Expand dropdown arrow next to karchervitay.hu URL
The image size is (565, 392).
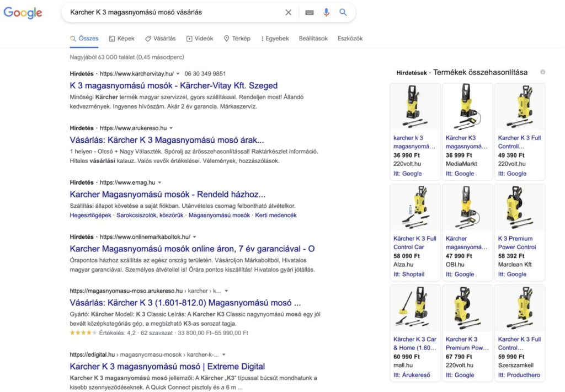[178, 74]
